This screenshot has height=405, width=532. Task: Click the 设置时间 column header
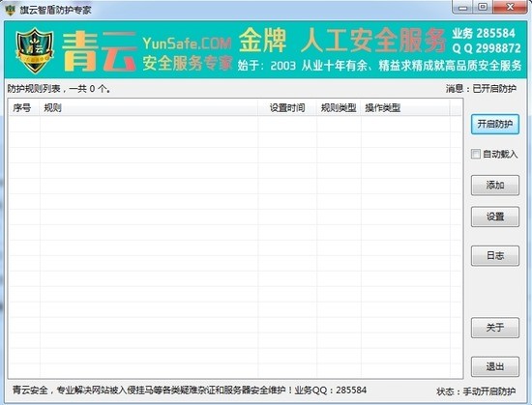coord(287,107)
